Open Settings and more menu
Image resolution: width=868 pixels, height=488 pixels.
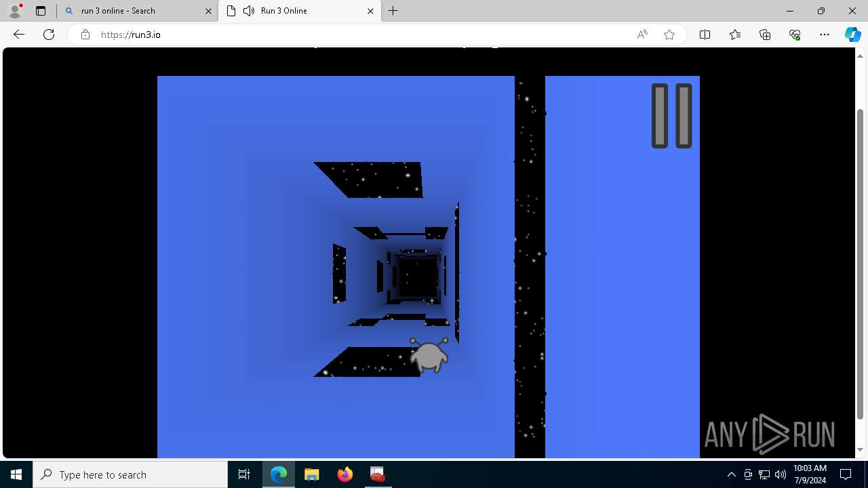click(x=825, y=35)
